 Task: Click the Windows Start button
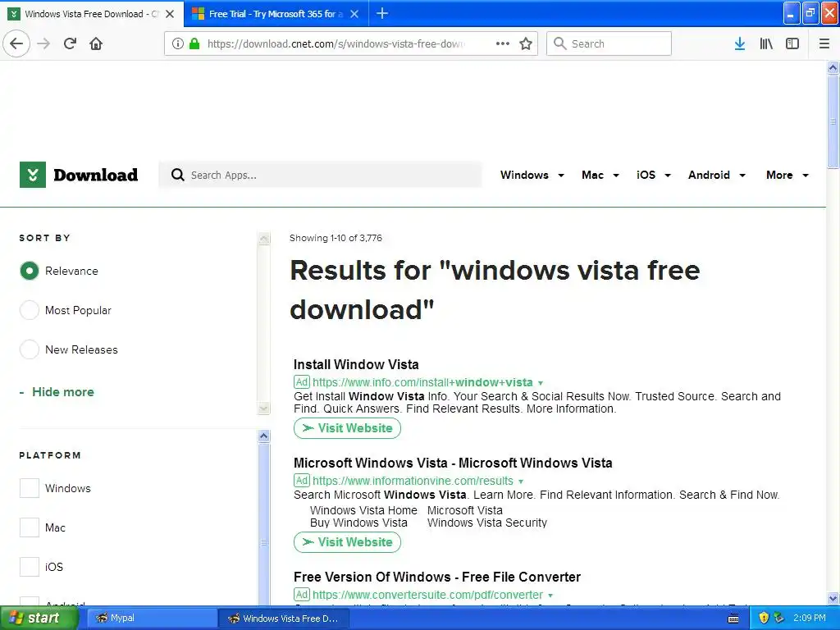39,618
